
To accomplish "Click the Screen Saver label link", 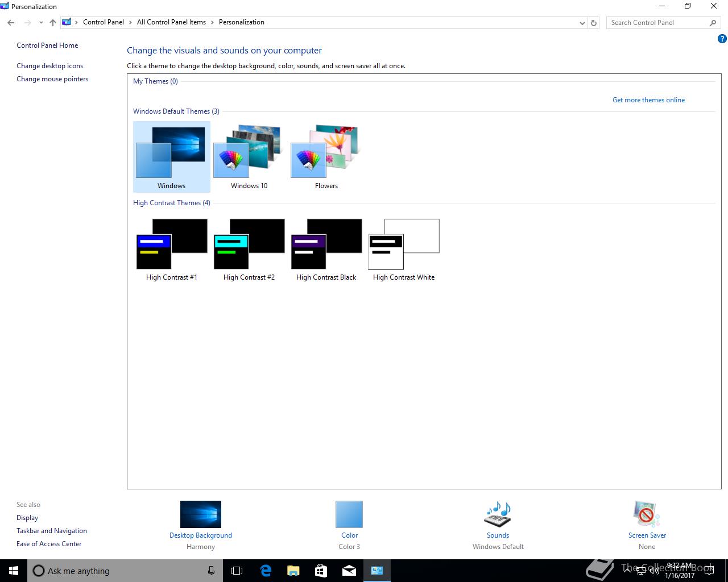I will click(647, 535).
